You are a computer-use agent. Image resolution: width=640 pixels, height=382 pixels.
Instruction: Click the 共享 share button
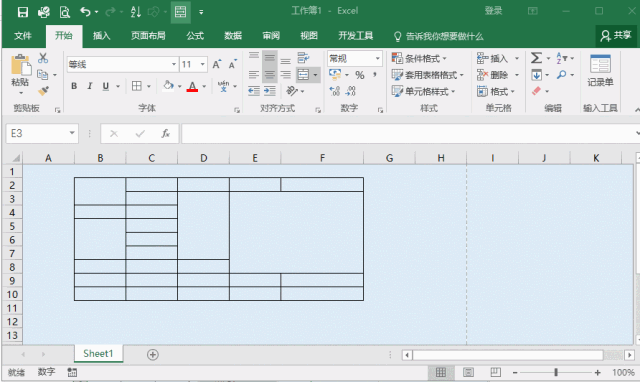[x=616, y=36]
